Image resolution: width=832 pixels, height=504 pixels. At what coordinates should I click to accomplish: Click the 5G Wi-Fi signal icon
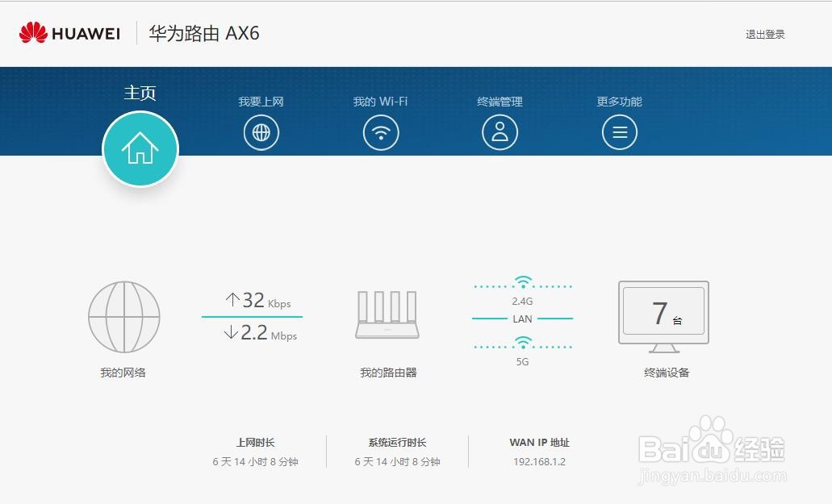coord(523,343)
